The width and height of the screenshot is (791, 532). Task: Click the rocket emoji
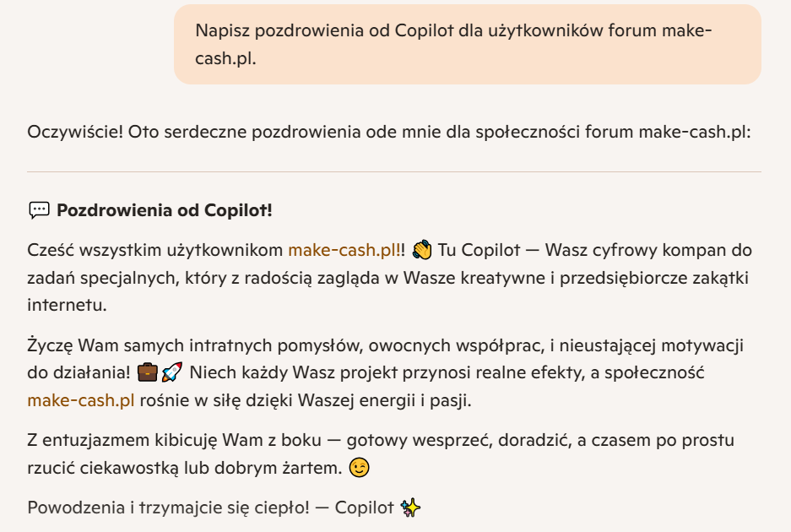[x=172, y=372]
